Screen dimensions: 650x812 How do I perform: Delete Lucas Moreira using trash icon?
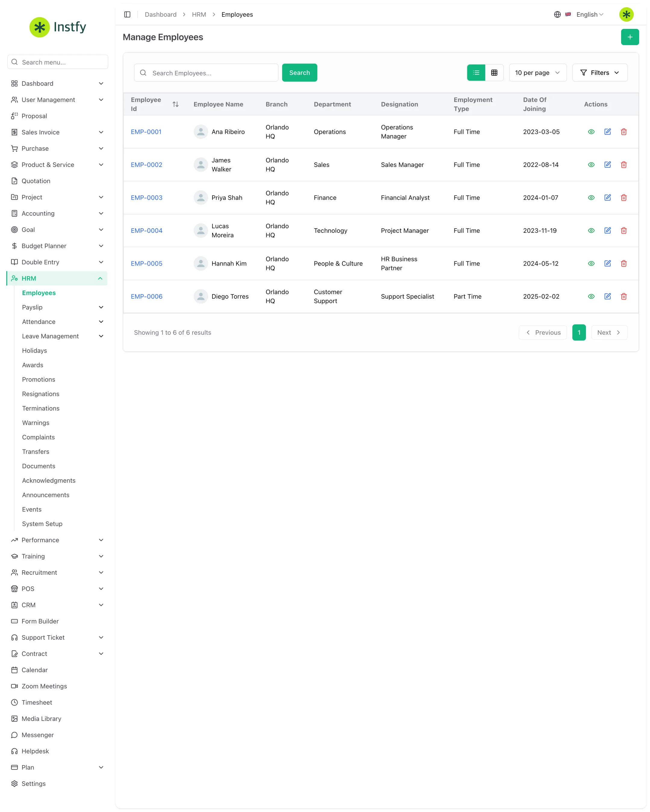click(x=624, y=230)
